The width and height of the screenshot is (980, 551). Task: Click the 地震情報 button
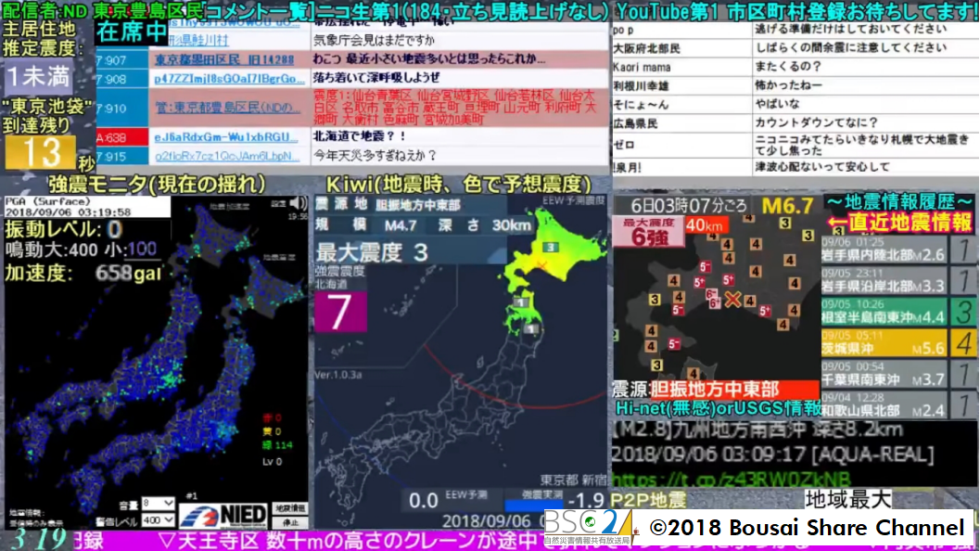click(289, 508)
